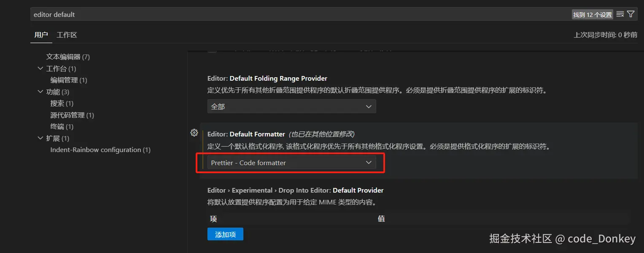
Task: Select the 终端 settings category
Action: 57,126
